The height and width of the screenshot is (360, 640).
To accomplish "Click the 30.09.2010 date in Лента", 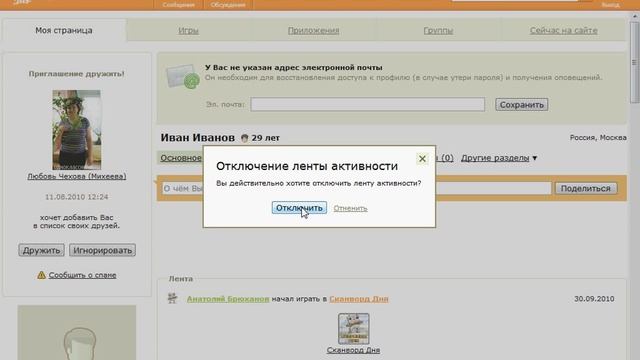I will pyautogui.click(x=594, y=299).
